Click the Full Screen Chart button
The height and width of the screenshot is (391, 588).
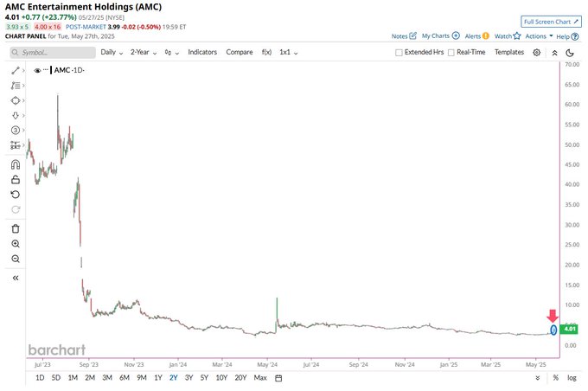coord(551,22)
